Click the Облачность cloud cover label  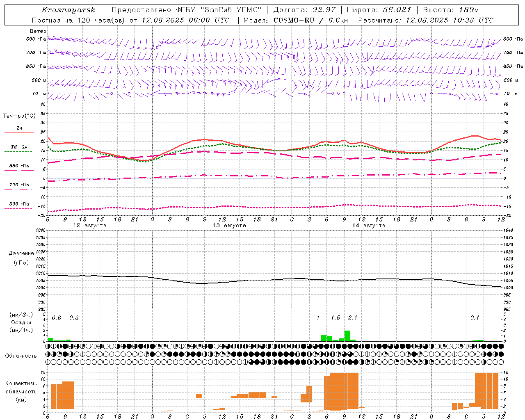pos(21,356)
